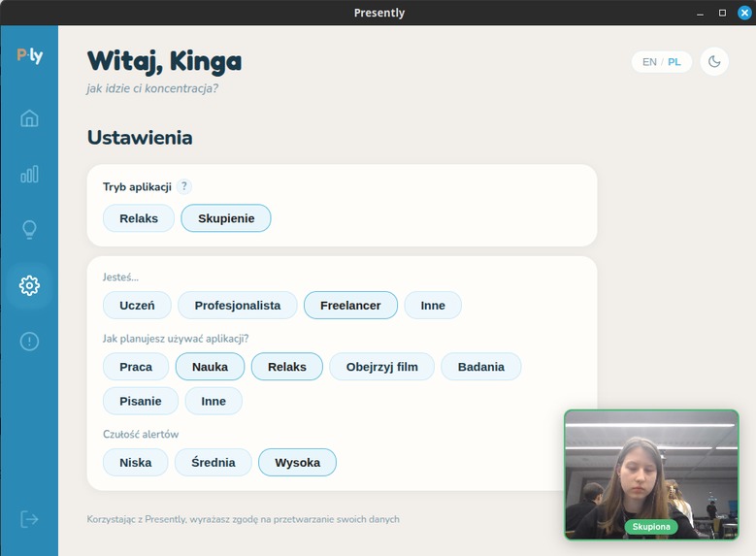Image resolution: width=756 pixels, height=556 pixels.
Task: Open the statistics bar chart page
Action: tap(29, 174)
